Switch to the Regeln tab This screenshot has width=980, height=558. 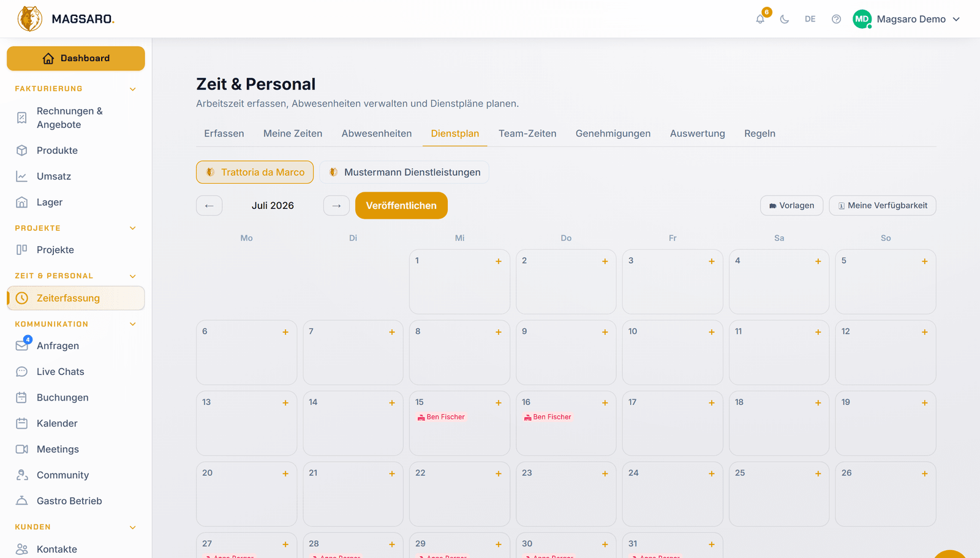click(760, 134)
